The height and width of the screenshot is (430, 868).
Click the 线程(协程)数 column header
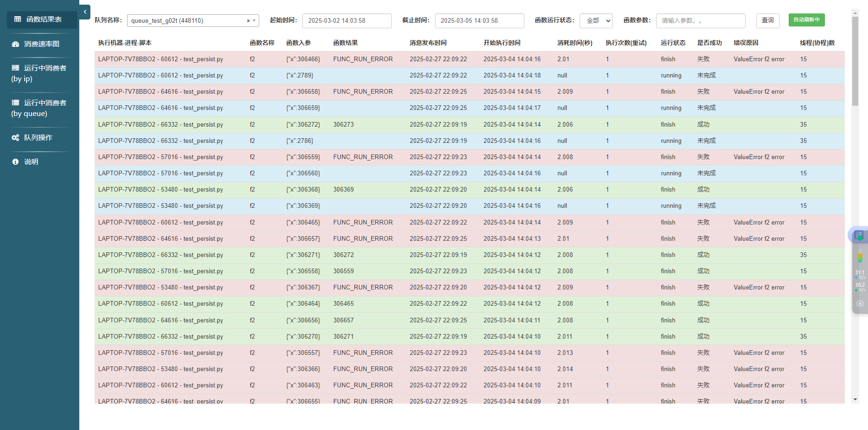(817, 43)
